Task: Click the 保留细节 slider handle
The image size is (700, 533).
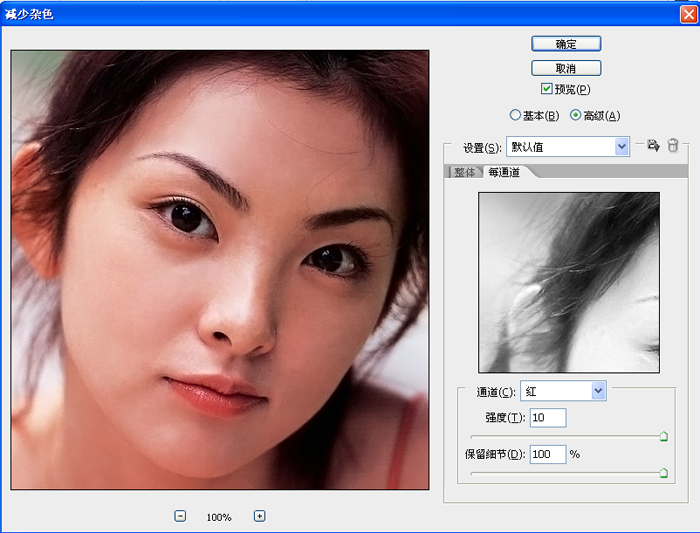Action: pos(663,473)
